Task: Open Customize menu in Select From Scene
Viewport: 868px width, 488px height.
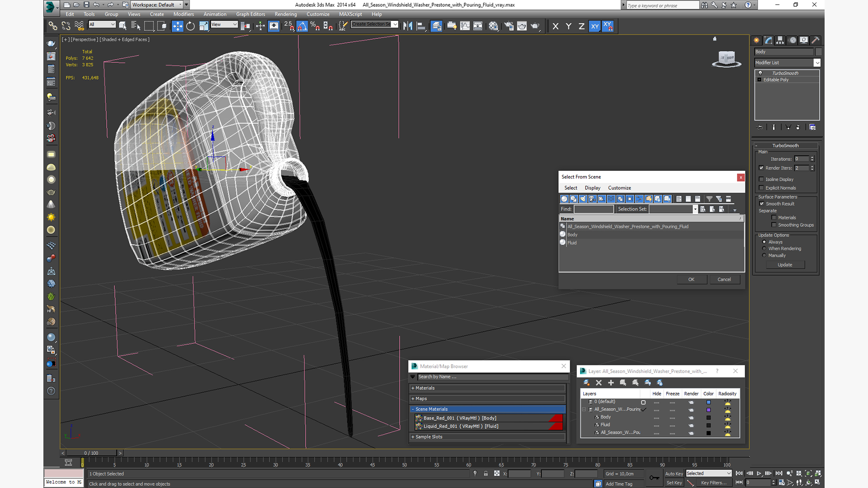Action: [x=619, y=188]
